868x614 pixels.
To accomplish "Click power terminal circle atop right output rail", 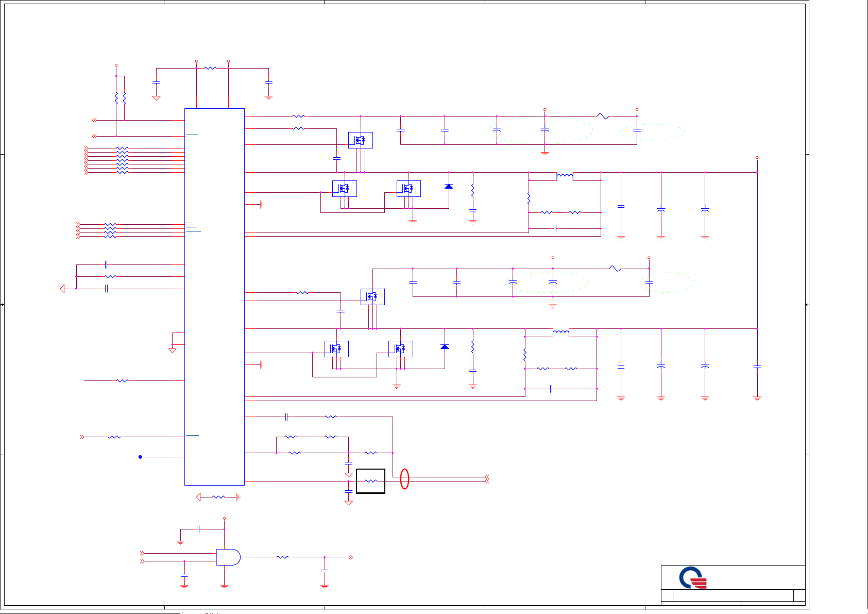I will pyautogui.click(x=757, y=158).
